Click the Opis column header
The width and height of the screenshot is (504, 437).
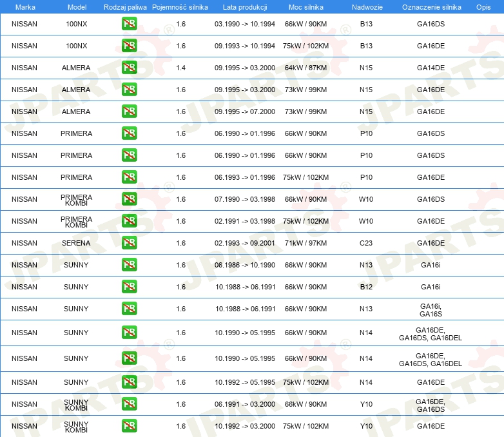click(483, 7)
